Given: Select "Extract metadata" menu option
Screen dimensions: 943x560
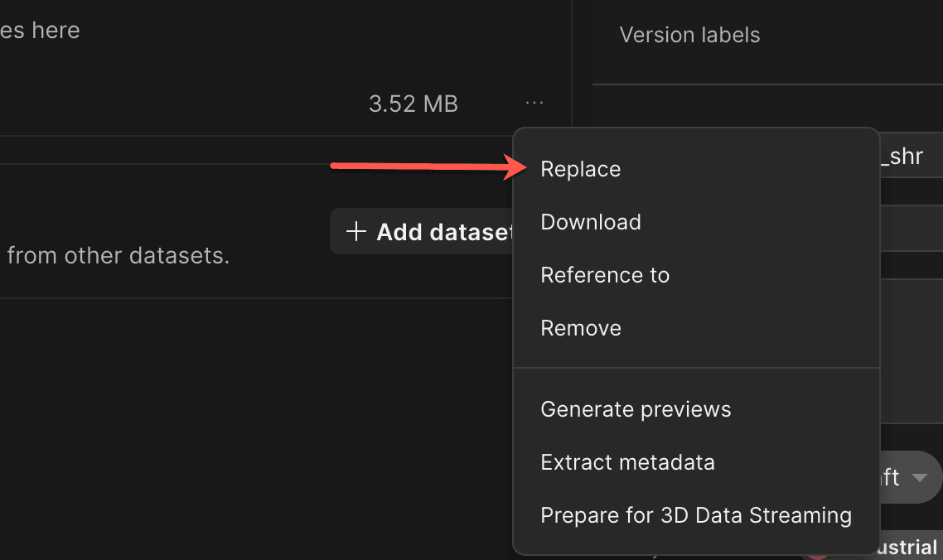Looking at the screenshot, I should 627,461.
